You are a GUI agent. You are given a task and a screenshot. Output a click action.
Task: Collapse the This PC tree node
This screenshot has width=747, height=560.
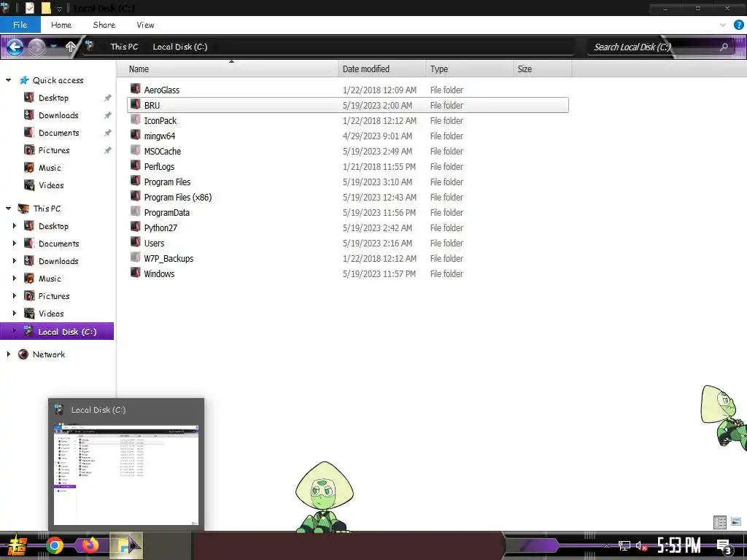coord(8,209)
